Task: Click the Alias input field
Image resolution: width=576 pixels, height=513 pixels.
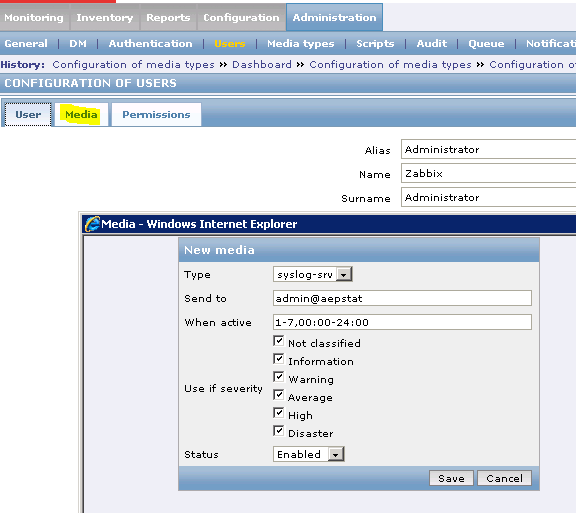Action: click(x=489, y=149)
